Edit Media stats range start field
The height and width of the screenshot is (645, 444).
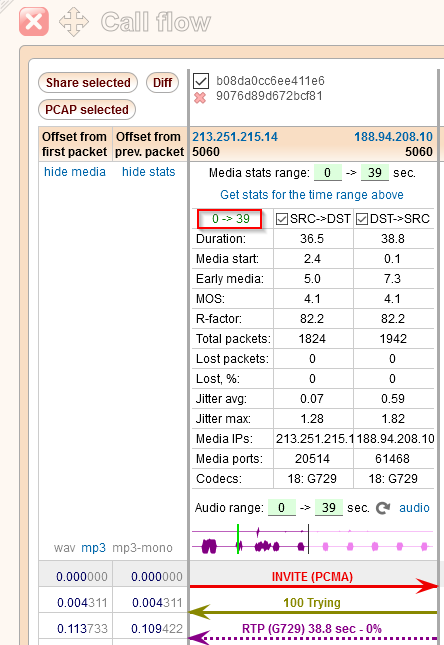(x=328, y=172)
